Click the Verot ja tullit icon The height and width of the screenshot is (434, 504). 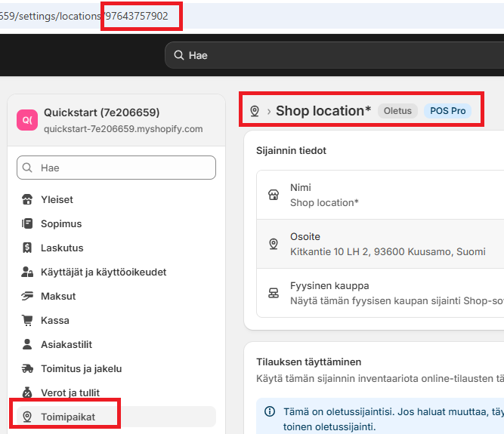28,393
